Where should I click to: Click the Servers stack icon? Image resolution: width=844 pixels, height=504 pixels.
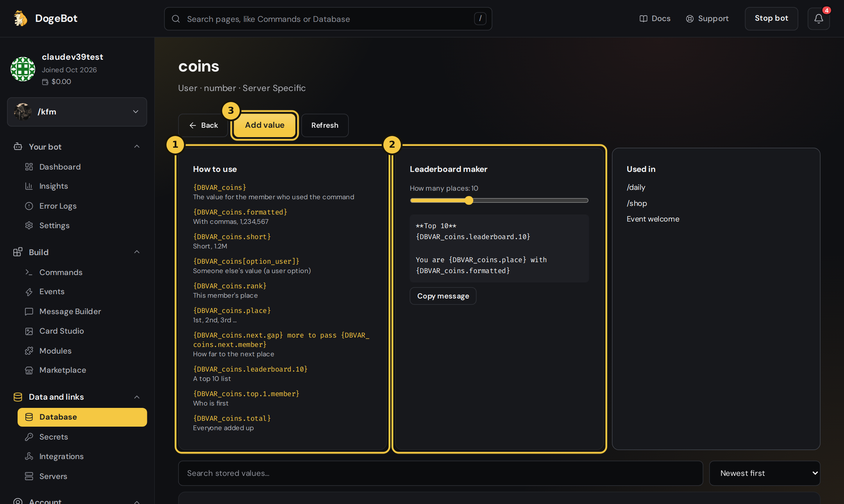pos(29,476)
